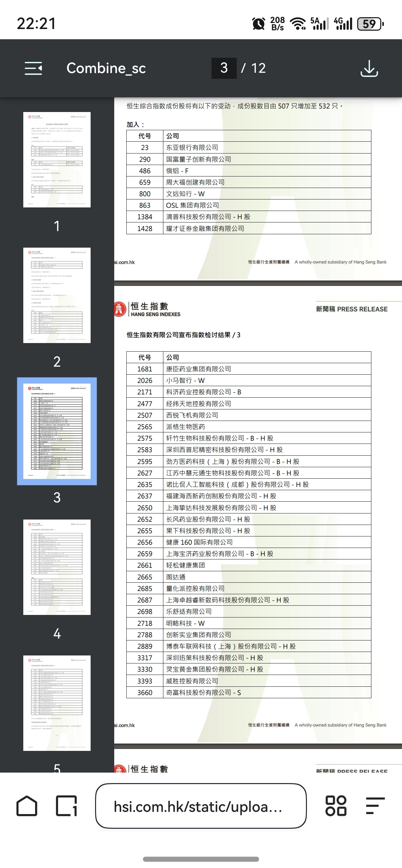Select row 果下科技股份有限公司
The width and height of the screenshot is (402, 868).
tap(249, 531)
